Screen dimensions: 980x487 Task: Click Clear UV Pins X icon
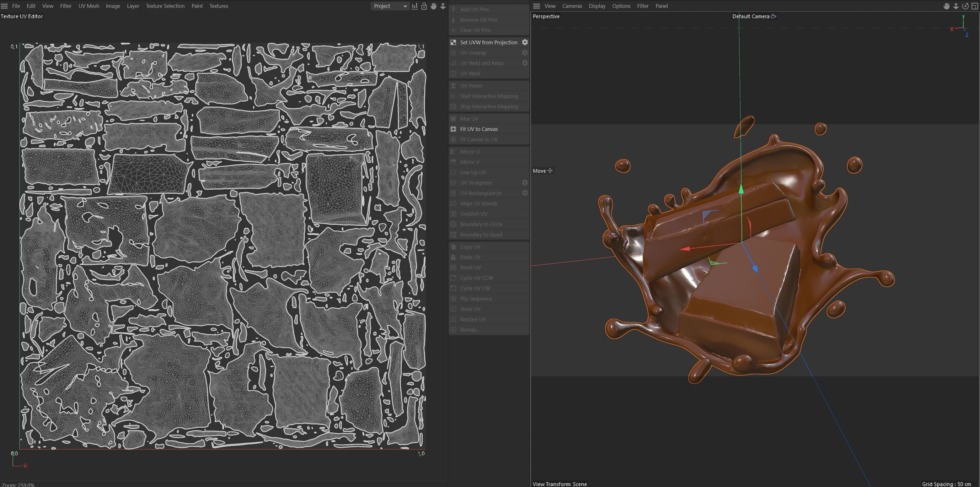coord(453,30)
